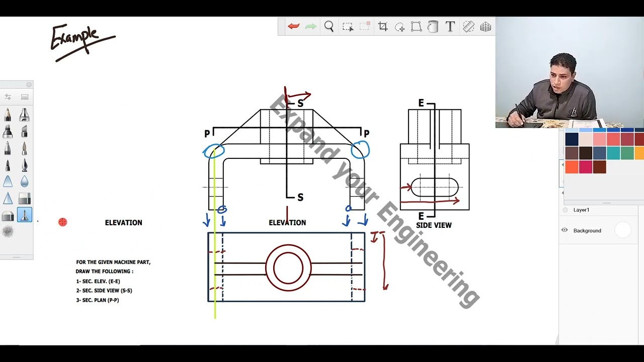Select the Pencil brush
The image size is (644, 362).
point(8,115)
